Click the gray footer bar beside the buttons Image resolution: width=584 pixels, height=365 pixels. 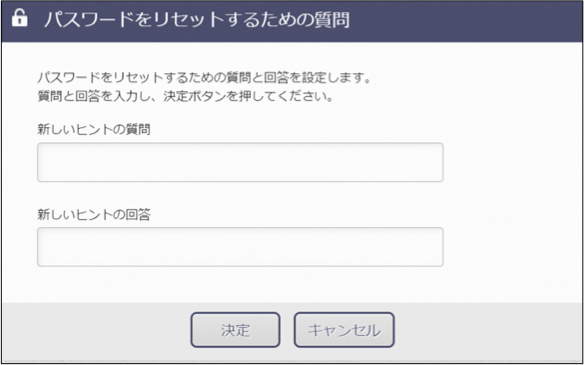click(484, 331)
